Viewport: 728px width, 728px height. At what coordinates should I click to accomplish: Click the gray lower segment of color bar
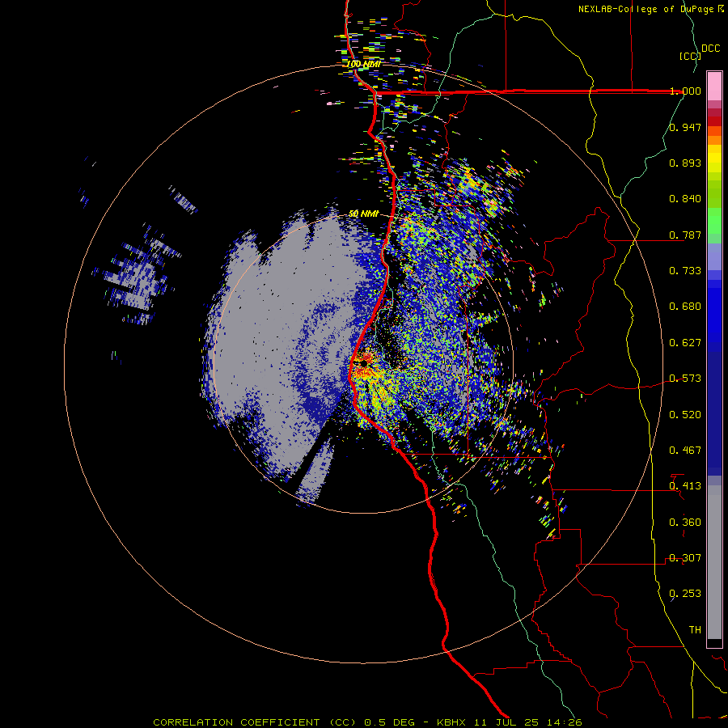714,562
